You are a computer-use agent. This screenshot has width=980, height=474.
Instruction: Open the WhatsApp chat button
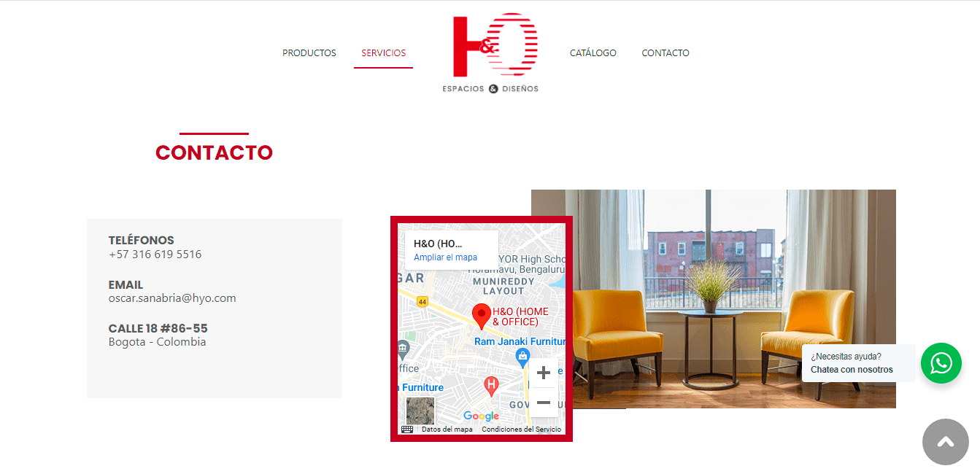pos(941,363)
